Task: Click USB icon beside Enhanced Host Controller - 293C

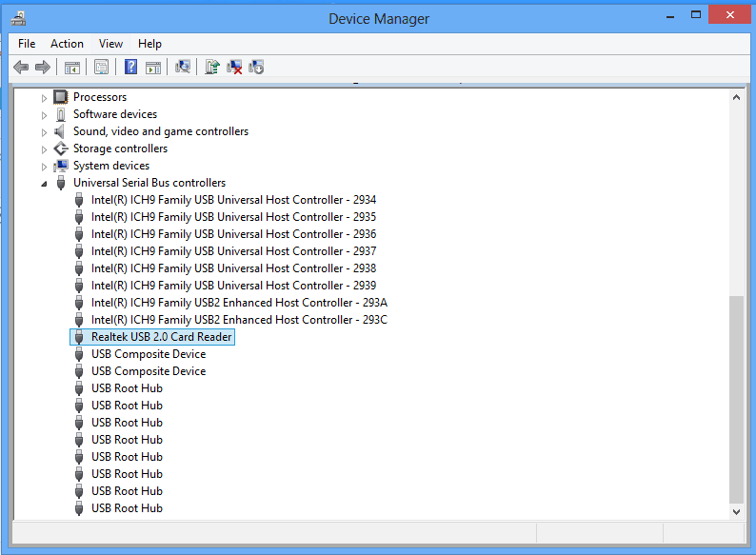Action: coord(79,320)
